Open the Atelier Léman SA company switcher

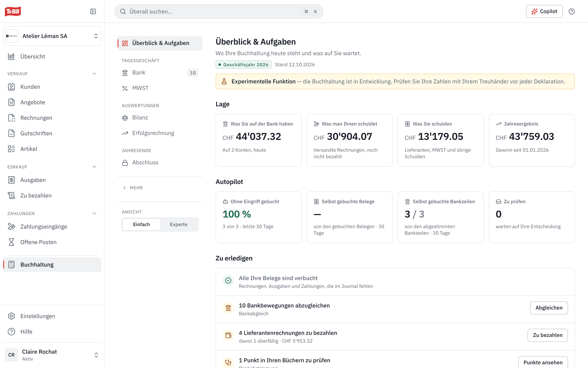coord(52,36)
